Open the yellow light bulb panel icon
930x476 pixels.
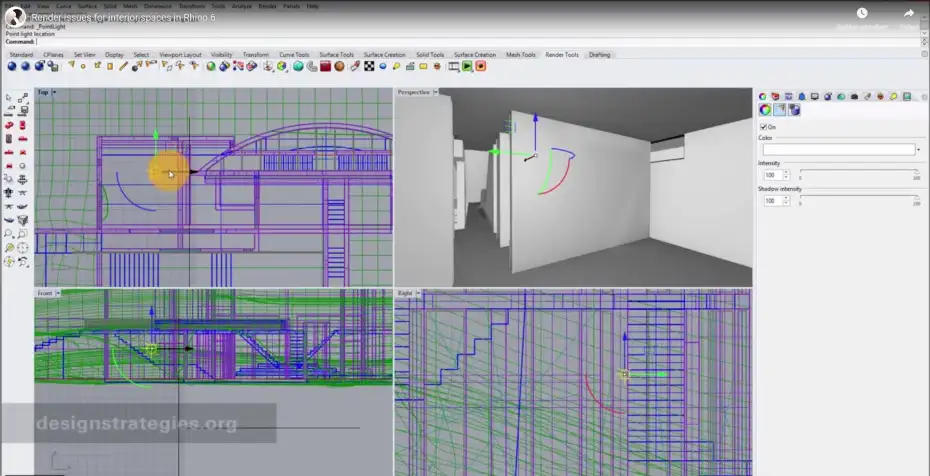click(x=893, y=96)
